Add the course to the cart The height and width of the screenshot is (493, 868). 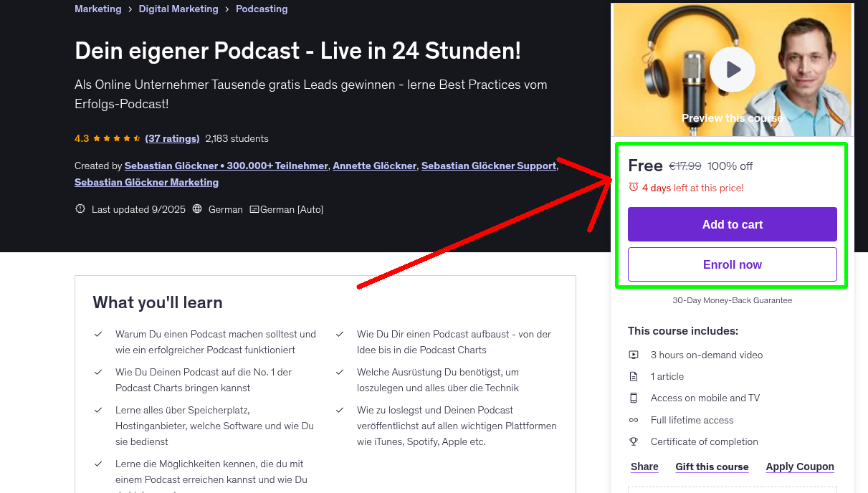[732, 224]
